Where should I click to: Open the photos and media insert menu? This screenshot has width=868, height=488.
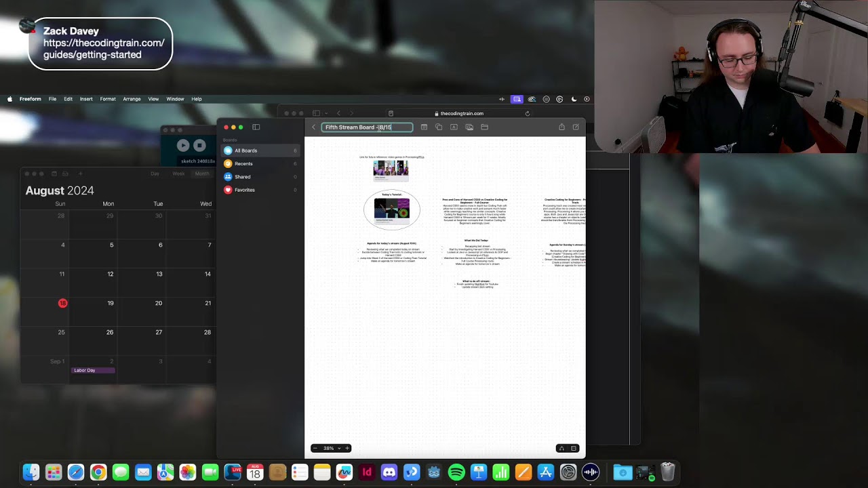click(469, 127)
